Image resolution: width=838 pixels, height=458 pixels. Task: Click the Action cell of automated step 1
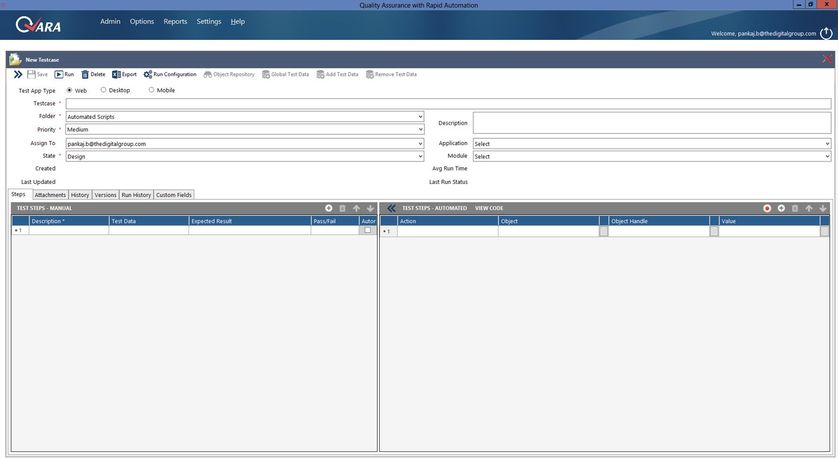[x=447, y=231]
